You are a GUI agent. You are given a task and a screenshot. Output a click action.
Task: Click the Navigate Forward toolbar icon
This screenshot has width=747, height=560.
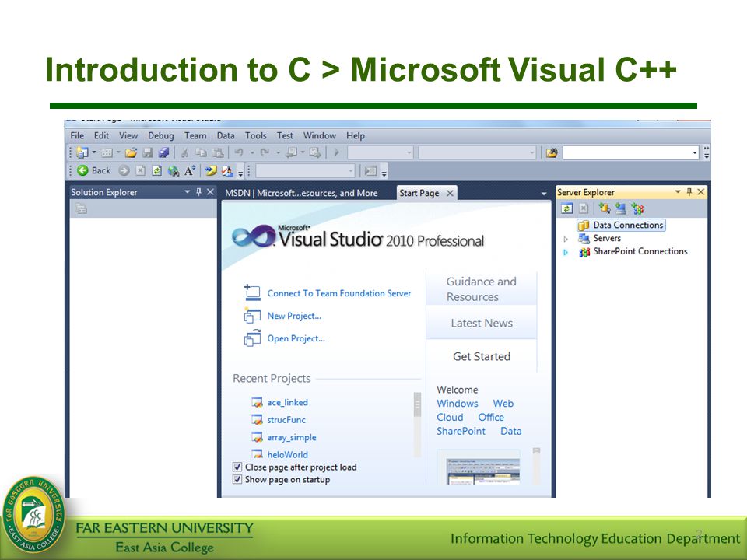click(x=314, y=152)
